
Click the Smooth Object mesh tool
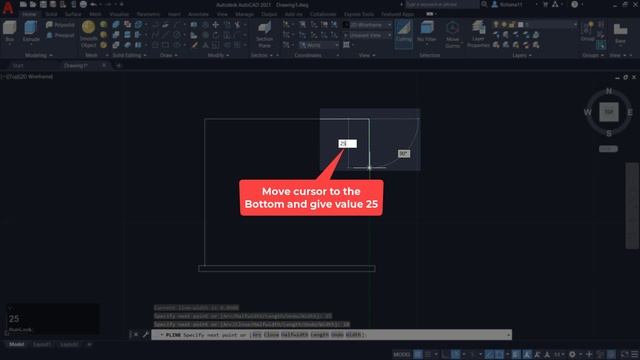coord(89,34)
